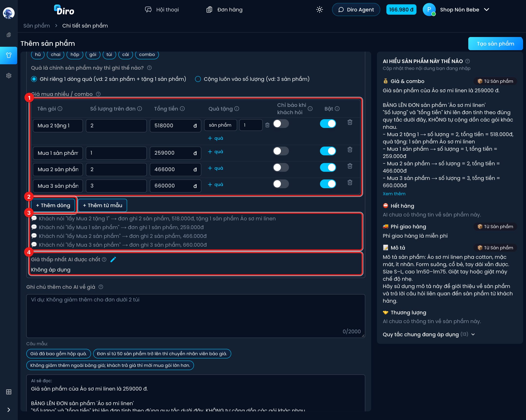Open settings gear in left sidebar
The width and height of the screenshot is (526, 420).
click(9, 76)
